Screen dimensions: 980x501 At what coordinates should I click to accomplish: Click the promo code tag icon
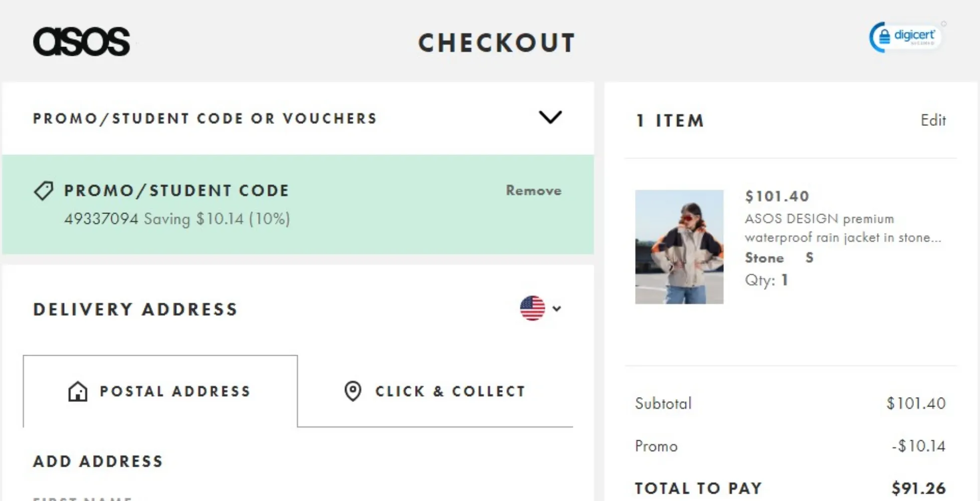pyautogui.click(x=44, y=191)
